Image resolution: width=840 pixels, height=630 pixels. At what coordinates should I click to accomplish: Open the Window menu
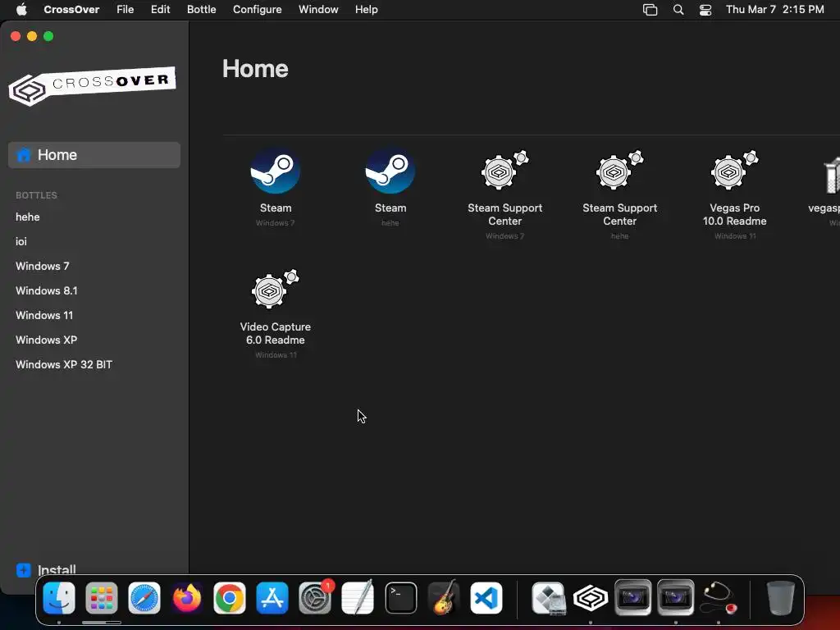point(318,9)
